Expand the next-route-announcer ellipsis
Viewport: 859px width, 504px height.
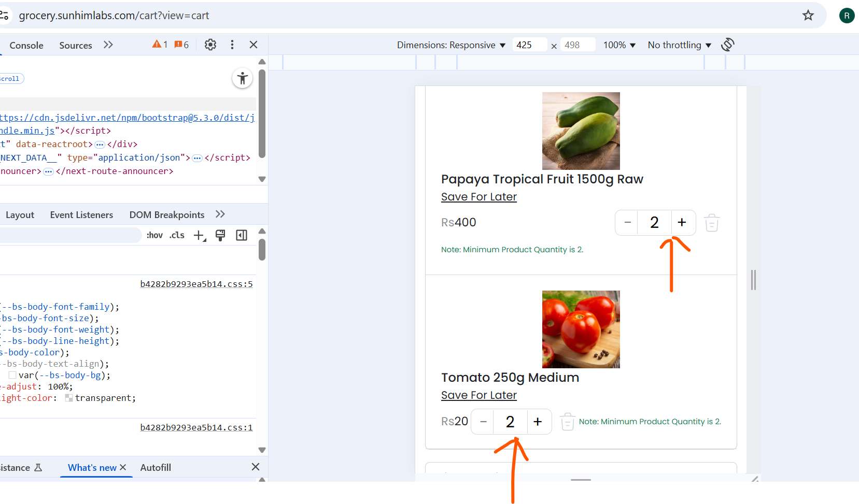coord(48,171)
